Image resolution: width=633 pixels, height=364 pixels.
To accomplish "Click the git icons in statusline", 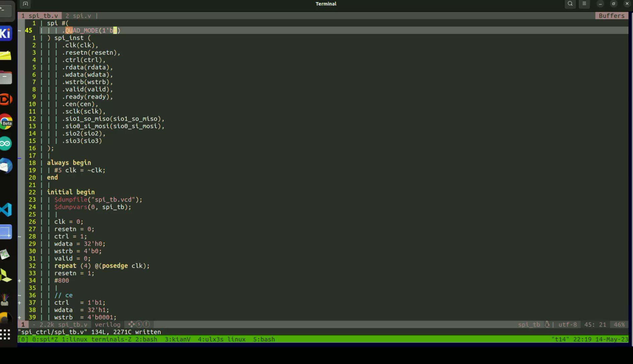I will (x=139, y=324).
